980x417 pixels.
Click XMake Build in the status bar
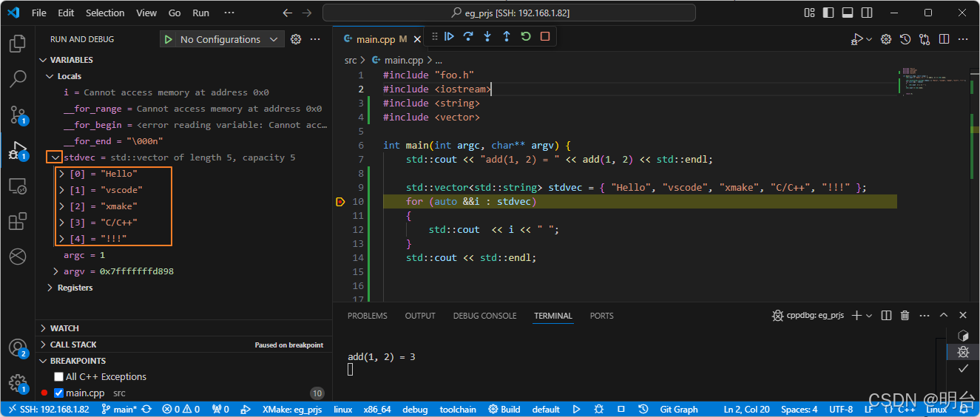tap(504, 409)
